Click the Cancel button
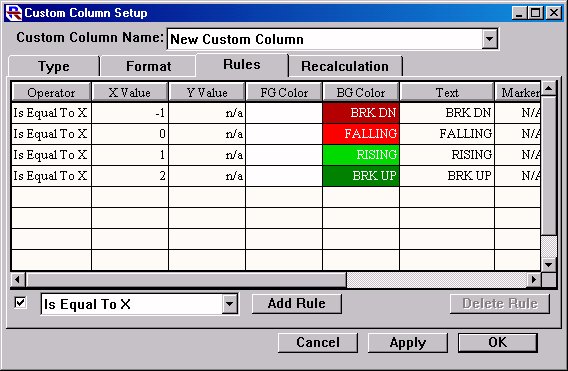568x371 pixels. (x=318, y=342)
